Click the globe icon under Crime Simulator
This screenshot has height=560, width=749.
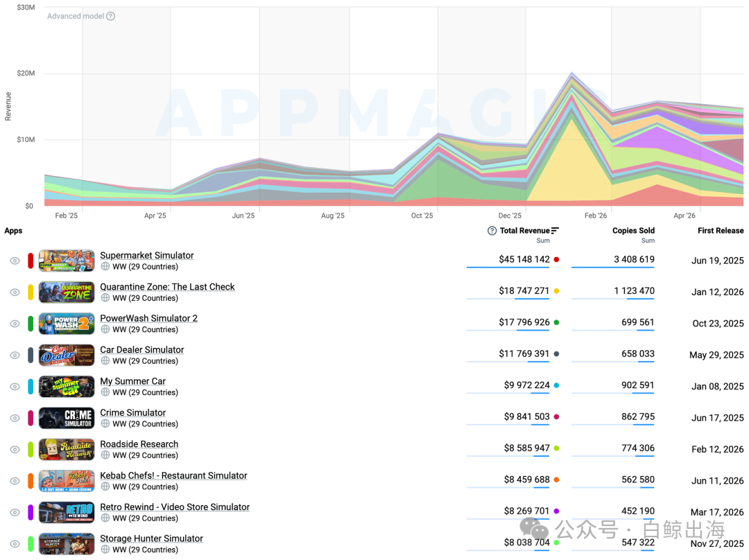click(x=105, y=424)
